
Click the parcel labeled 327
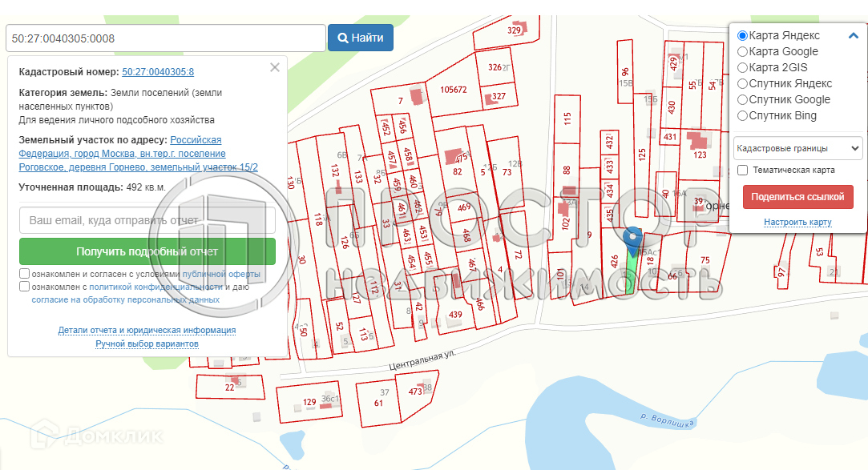(x=499, y=96)
